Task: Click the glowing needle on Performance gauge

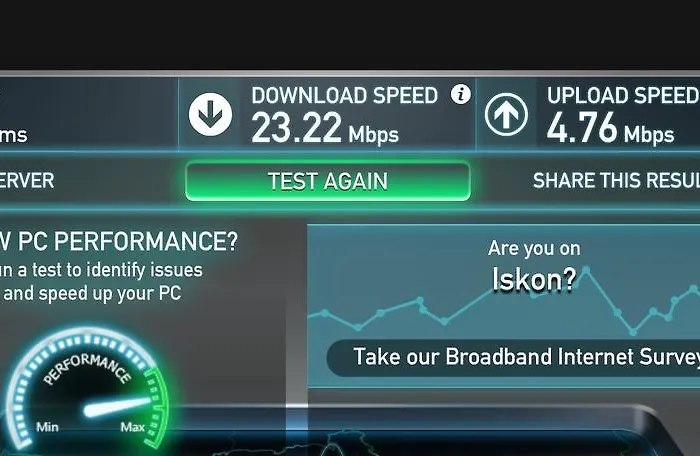Action: coord(118,406)
